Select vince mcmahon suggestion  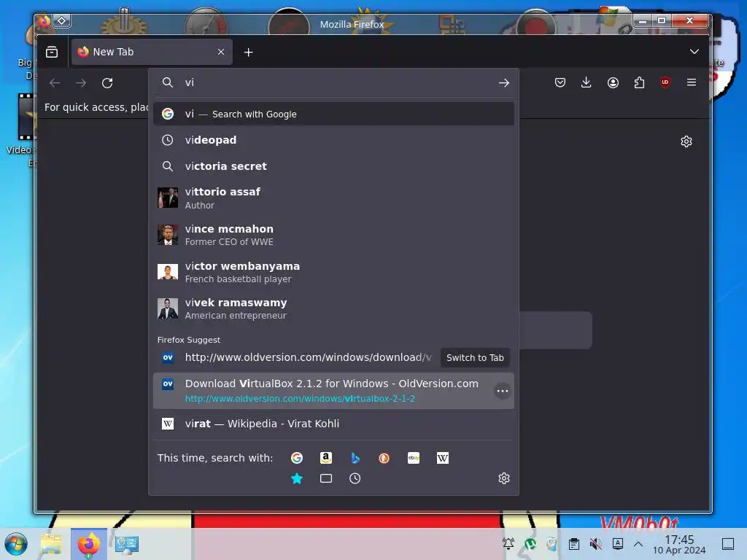click(x=333, y=235)
